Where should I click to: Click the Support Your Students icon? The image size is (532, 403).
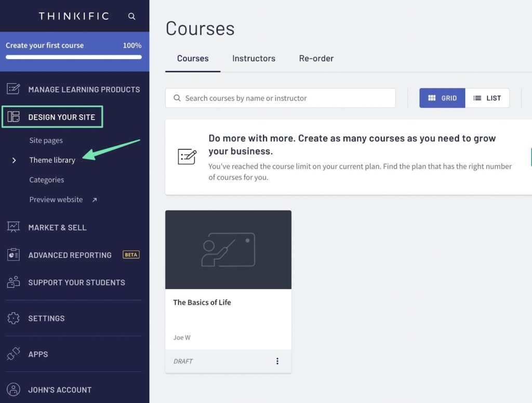click(x=14, y=283)
